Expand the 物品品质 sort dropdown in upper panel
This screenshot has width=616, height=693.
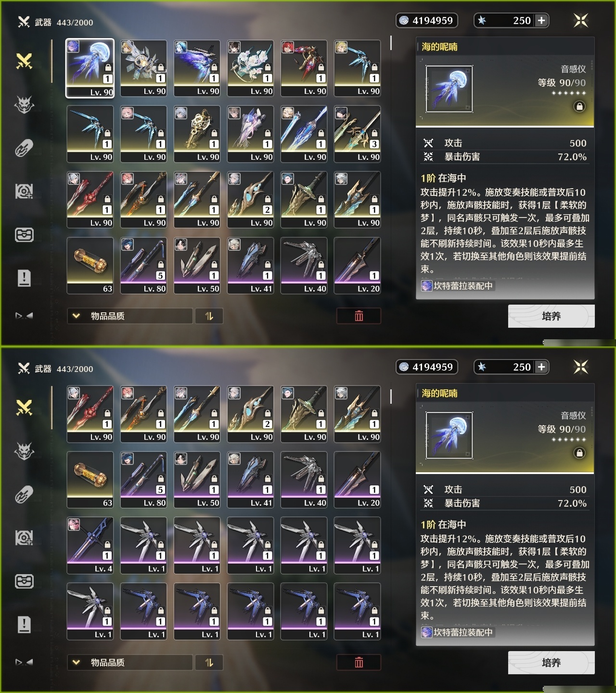pyautogui.click(x=130, y=316)
